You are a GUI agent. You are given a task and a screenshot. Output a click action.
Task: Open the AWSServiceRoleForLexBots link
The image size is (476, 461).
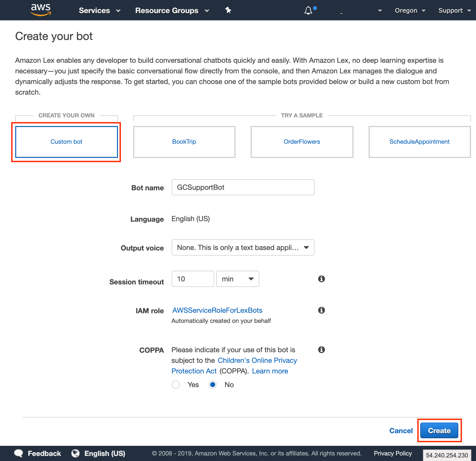(217, 310)
